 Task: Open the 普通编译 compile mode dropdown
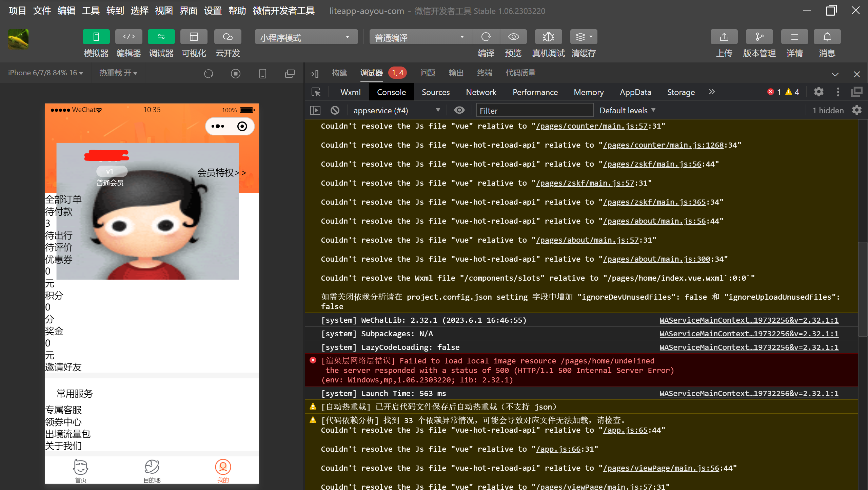point(421,37)
